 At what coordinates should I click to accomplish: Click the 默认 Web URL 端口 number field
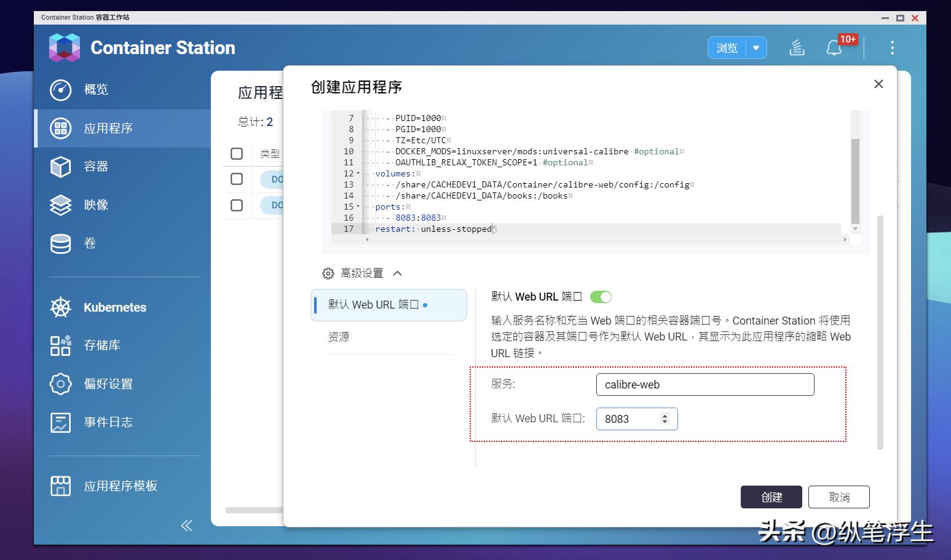(x=637, y=419)
